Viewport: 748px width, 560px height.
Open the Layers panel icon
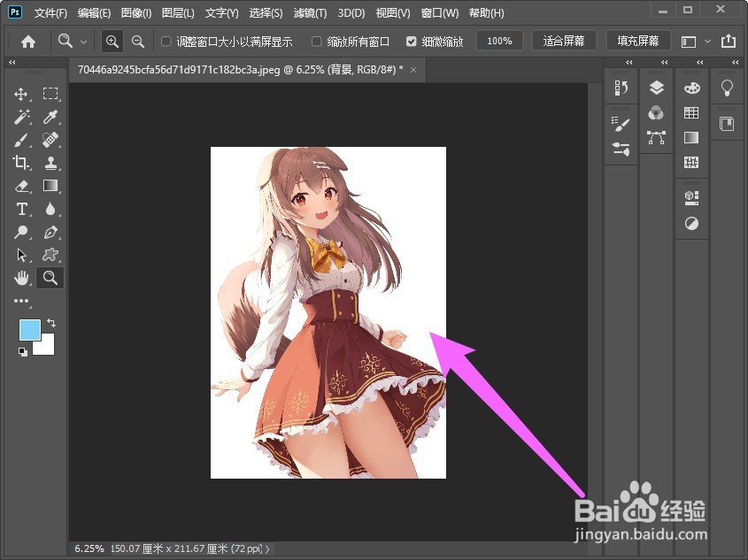point(657,88)
